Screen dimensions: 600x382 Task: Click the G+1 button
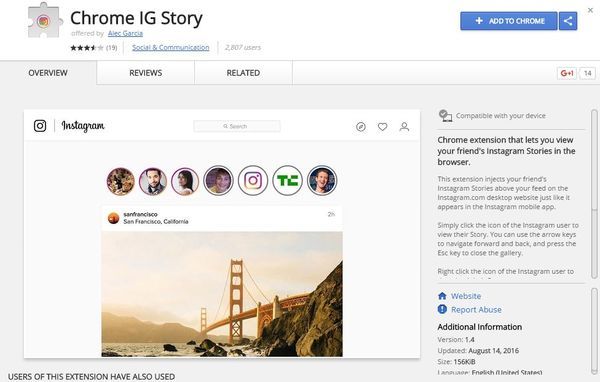(x=567, y=73)
